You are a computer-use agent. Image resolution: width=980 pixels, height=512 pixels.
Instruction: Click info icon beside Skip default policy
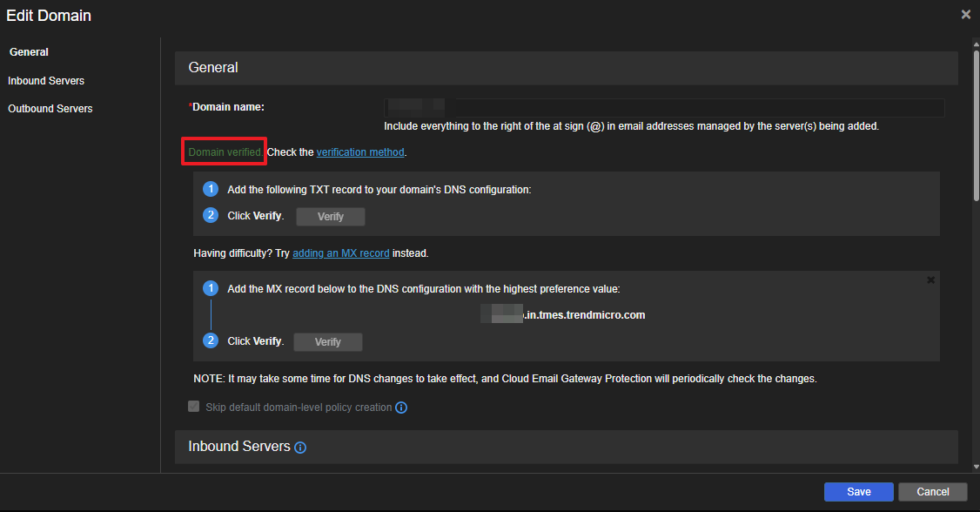(x=401, y=408)
